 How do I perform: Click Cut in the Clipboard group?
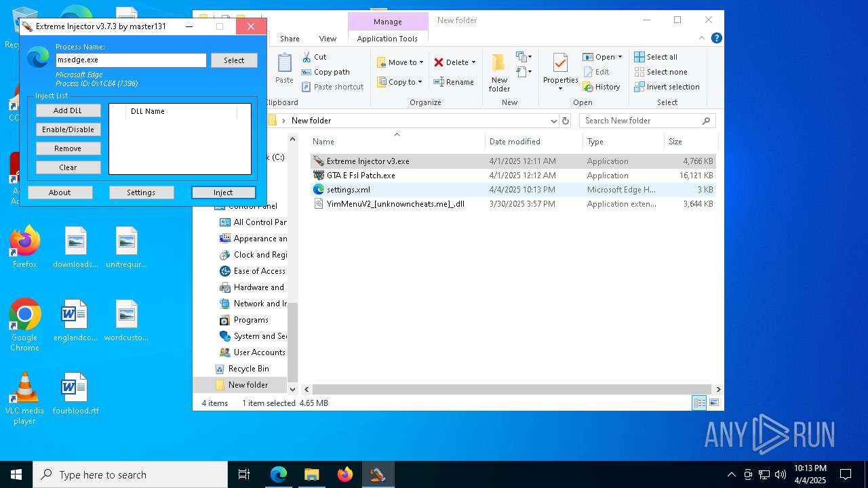314,57
